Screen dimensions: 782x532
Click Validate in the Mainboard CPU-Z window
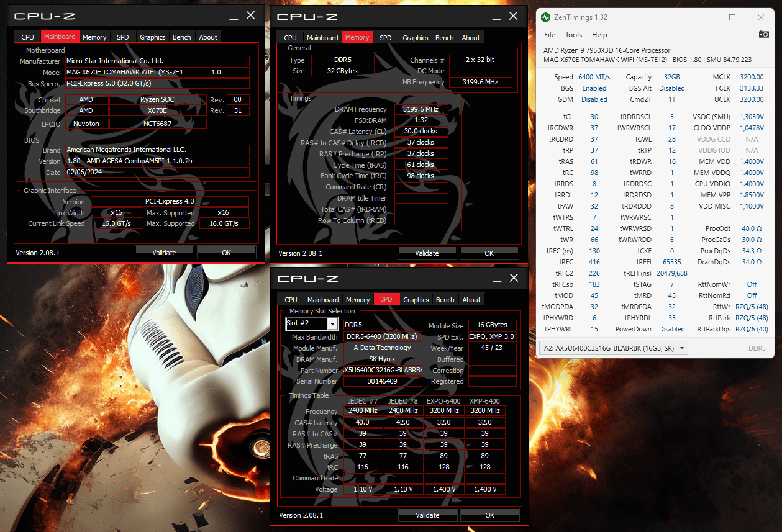pyautogui.click(x=165, y=252)
